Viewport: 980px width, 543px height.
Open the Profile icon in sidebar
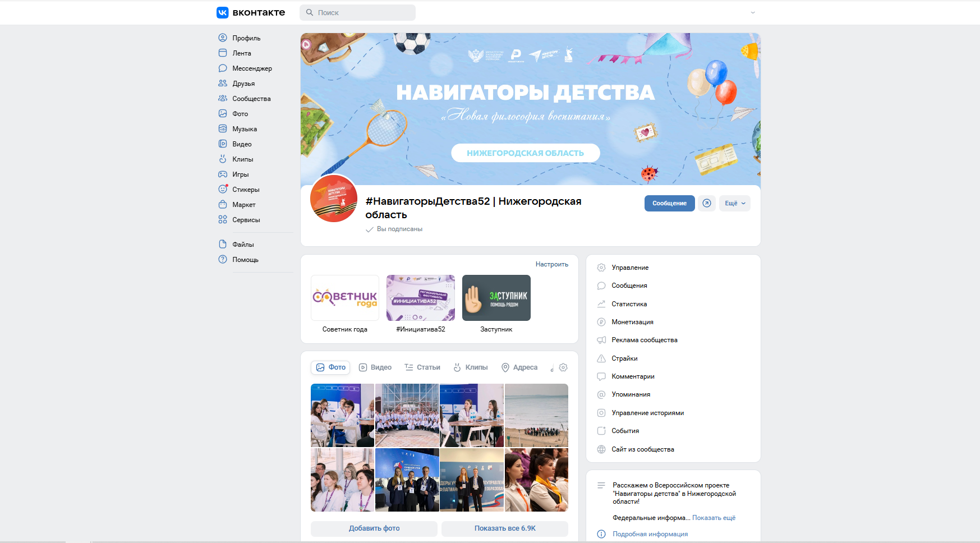(x=223, y=38)
